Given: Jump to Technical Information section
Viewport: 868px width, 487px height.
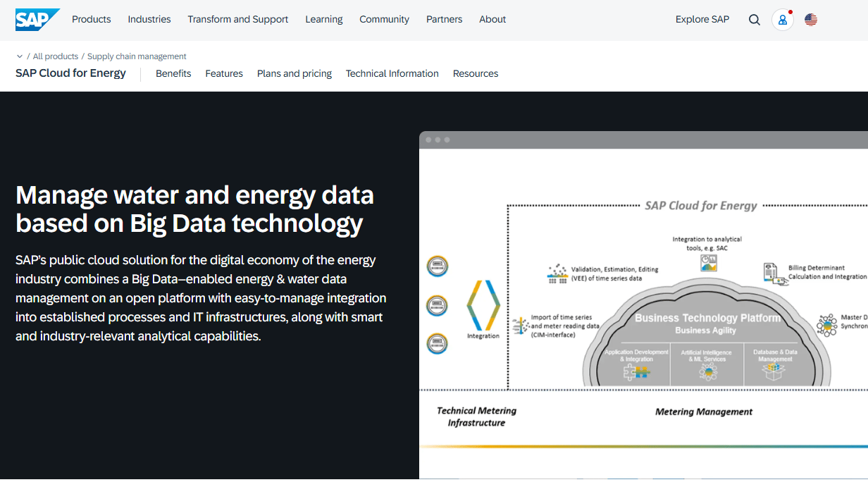Looking at the screenshot, I should (x=392, y=73).
